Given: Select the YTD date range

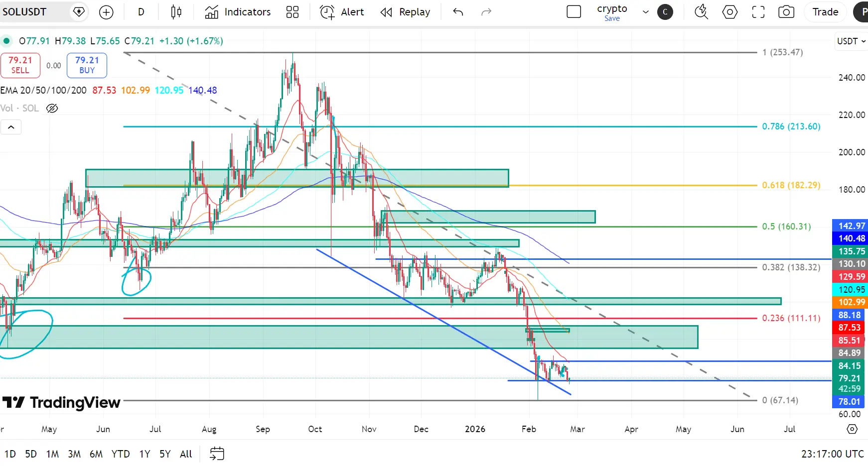Looking at the screenshot, I should coord(121,454).
